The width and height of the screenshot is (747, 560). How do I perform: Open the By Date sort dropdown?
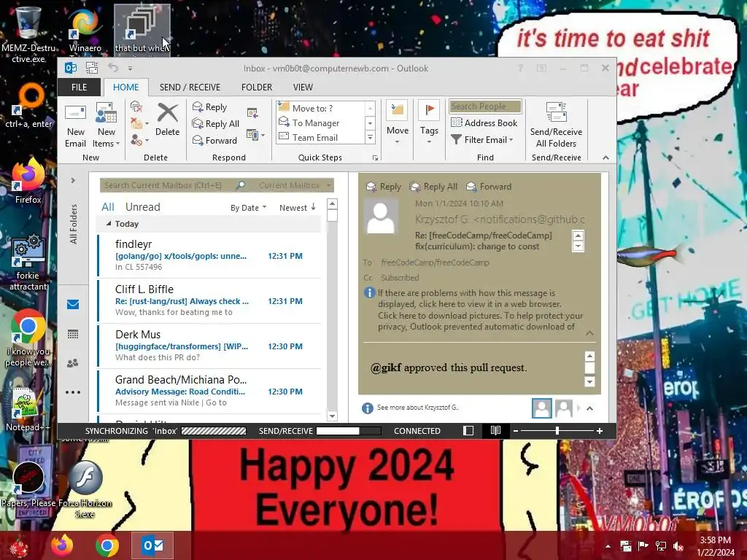[x=248, y=208]
